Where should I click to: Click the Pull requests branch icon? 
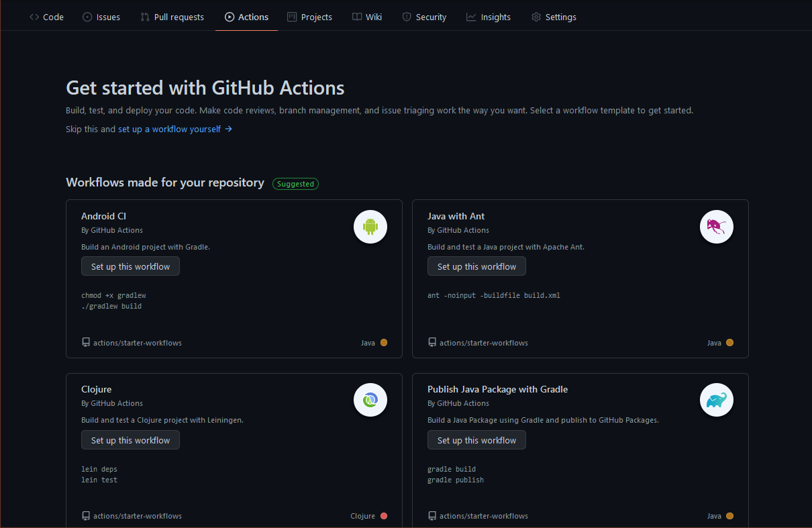click(x=145, y=17)
